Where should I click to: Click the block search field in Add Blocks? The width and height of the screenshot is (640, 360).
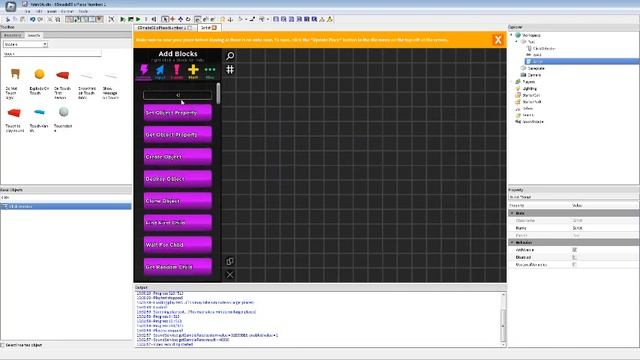[x=178, y=95]
